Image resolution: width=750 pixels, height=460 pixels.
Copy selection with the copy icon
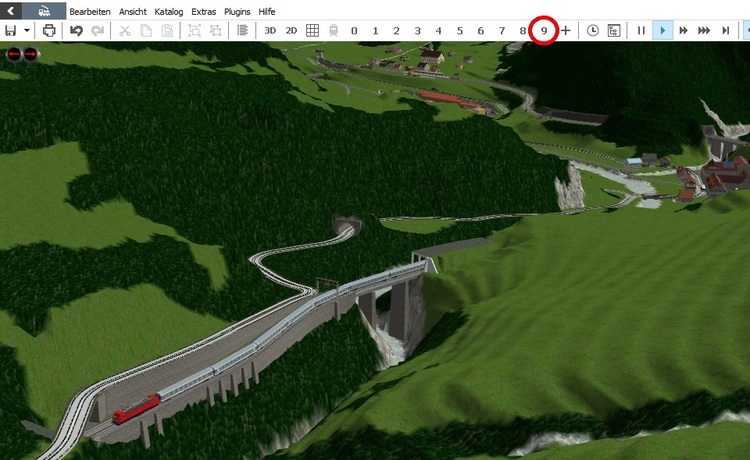point(146,31)
